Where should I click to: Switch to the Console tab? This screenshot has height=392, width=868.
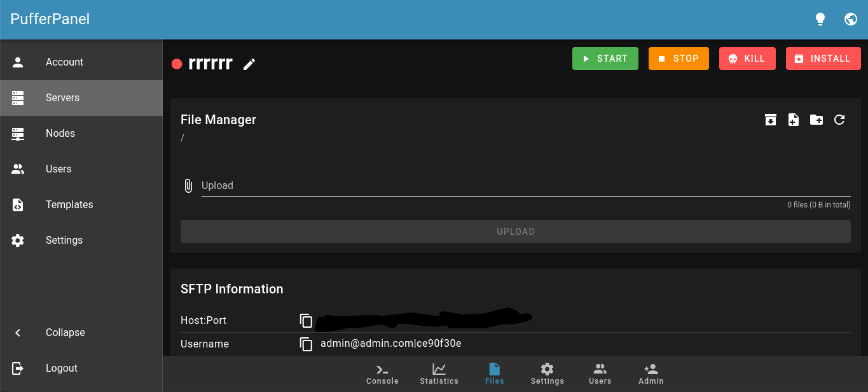382,374
